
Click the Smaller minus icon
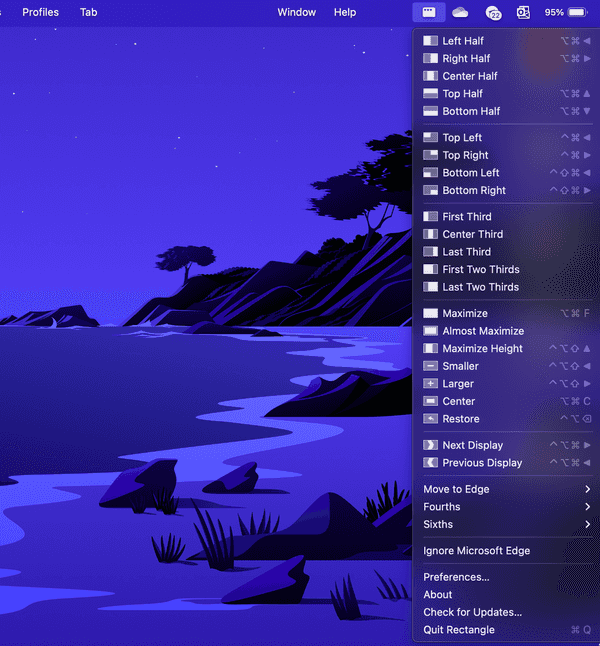click(431, 366)
